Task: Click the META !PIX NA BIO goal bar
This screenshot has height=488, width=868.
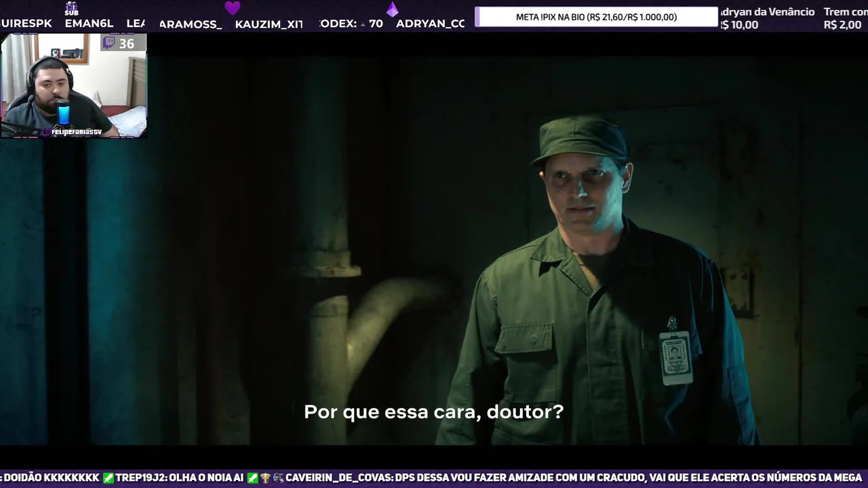Action: coord(596,17)
